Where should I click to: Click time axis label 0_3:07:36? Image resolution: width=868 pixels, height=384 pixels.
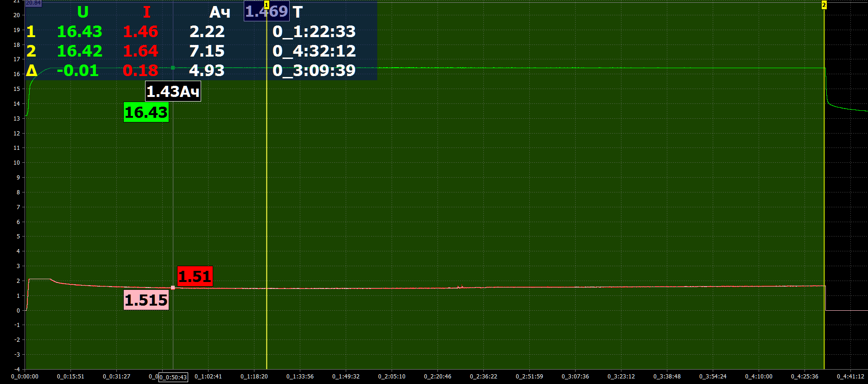(575, 377)
